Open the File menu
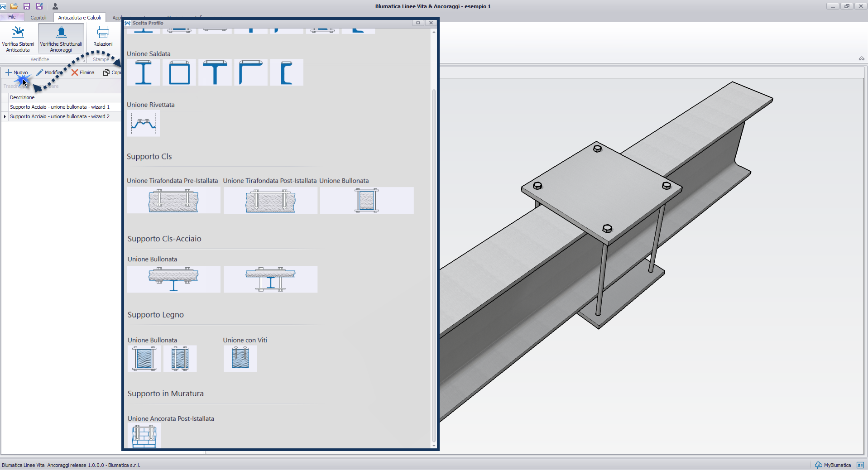 click(12, 17)
